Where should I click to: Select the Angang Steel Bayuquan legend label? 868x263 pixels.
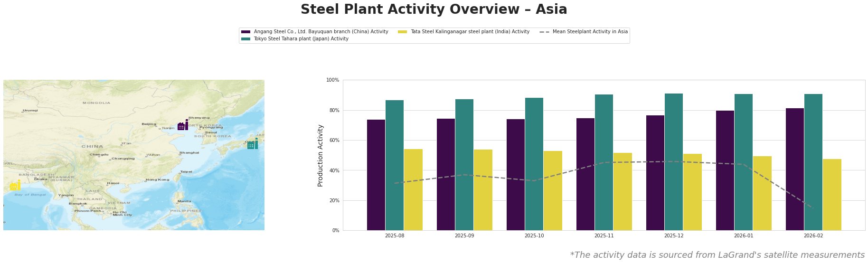pos(321,32)
